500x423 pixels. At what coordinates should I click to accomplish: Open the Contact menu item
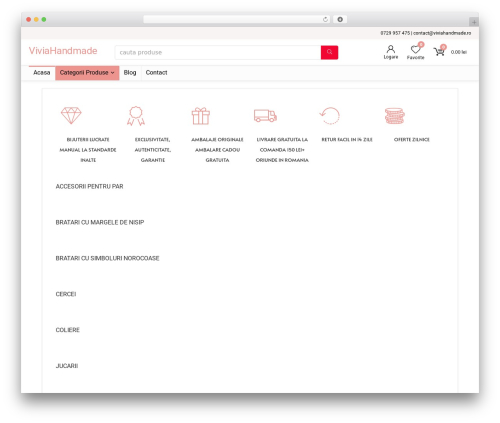pyautogui.click(x=156, y=73)
